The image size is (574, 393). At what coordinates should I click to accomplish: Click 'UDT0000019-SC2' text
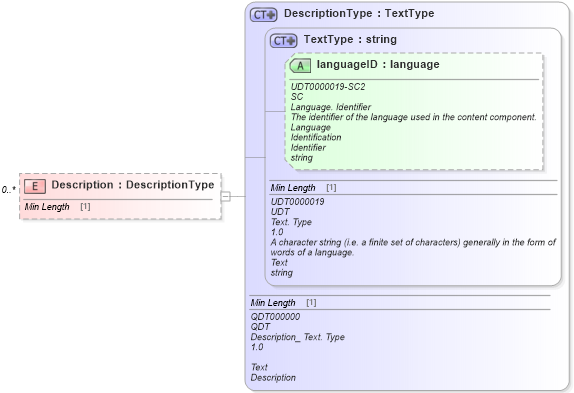click(x=328, y=87)
